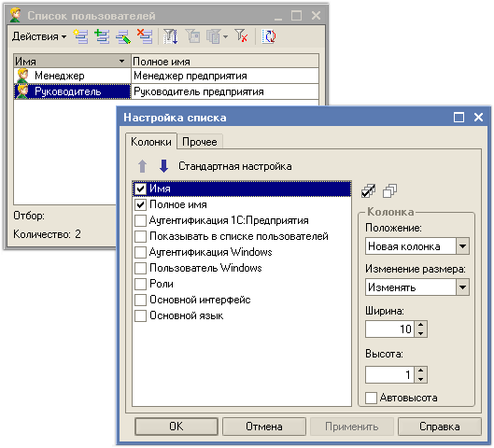Open the Действия menu in the user list
The image size is (494, 448).
(x=39, y=36)
